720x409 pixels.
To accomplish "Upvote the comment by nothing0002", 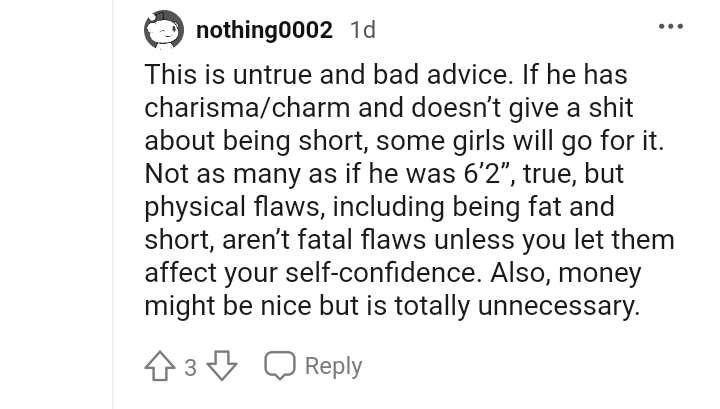I will pyautogui.click(x=160, y=367).
